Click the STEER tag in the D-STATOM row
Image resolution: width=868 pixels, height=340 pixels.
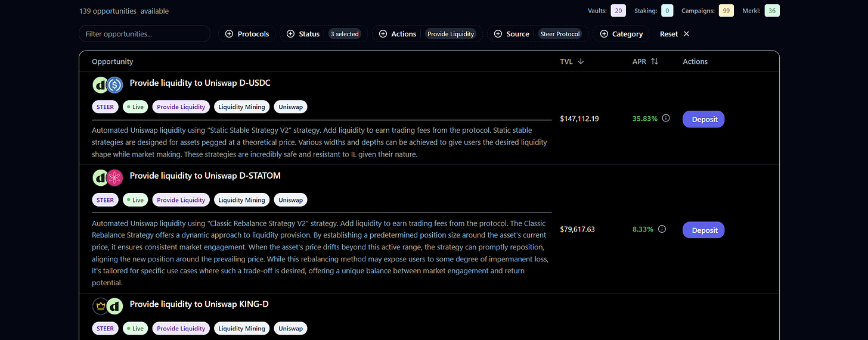(x=105, y=200)
